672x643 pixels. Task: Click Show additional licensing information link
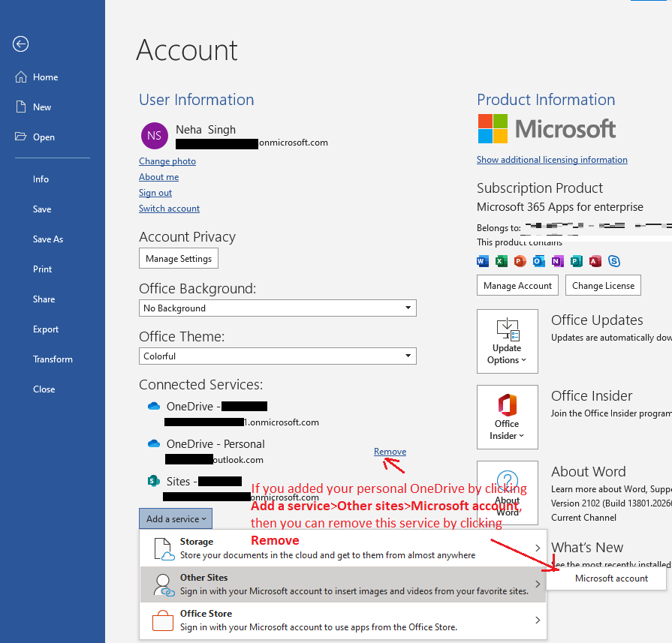[552, 160]
